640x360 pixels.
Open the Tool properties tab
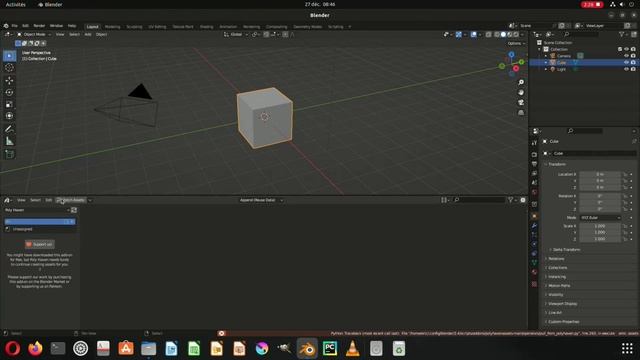pos(534,143)
